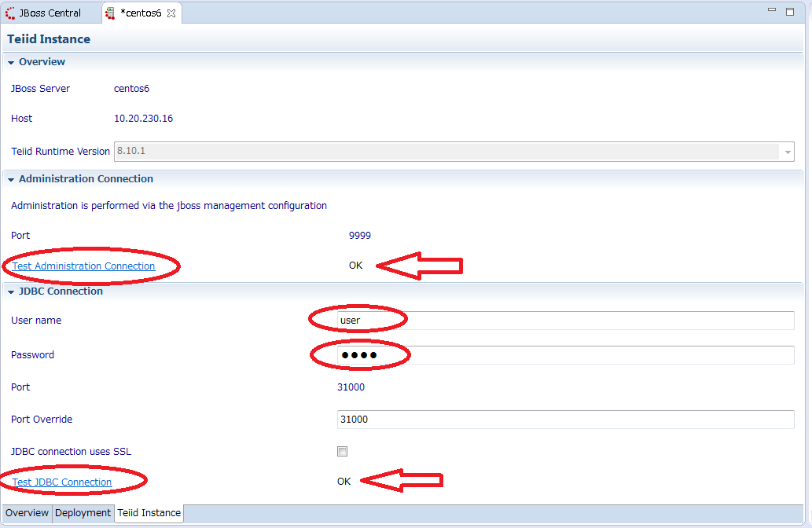
Task: Click Test JDBC Connection link
Action: [x=61, y=482]
